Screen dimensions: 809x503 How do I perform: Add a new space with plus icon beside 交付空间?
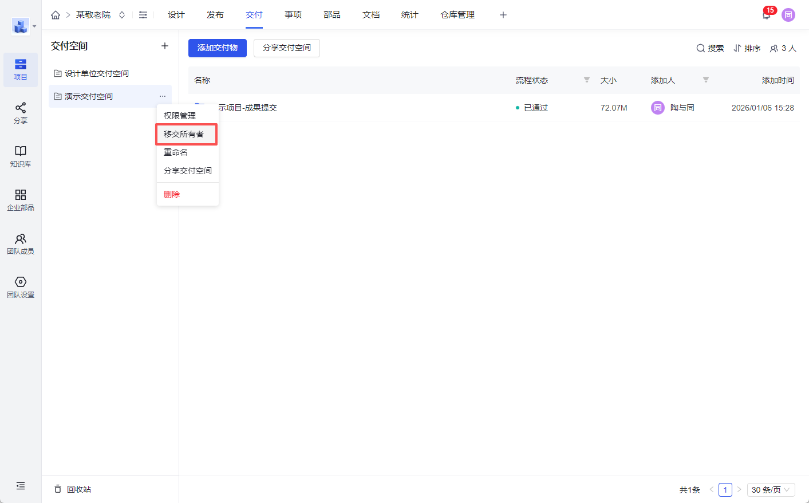[164, 46]
